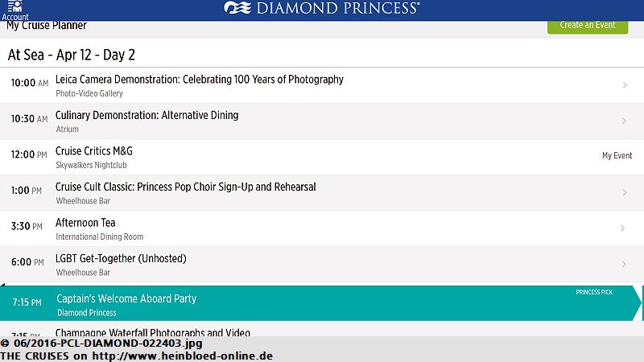Viewport: 644px width, 362px height.
Task: Select Leica Camera Demonstration event title
Action: (199, 79)
